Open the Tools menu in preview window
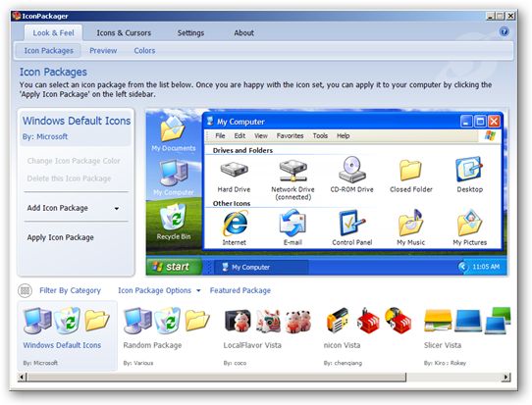 tap(320, 136)
